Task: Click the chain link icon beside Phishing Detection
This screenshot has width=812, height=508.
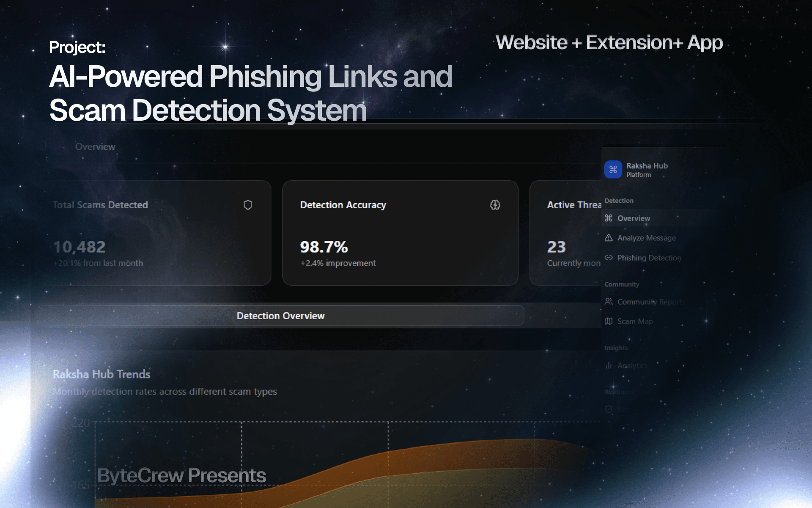Action: (609, 257)
